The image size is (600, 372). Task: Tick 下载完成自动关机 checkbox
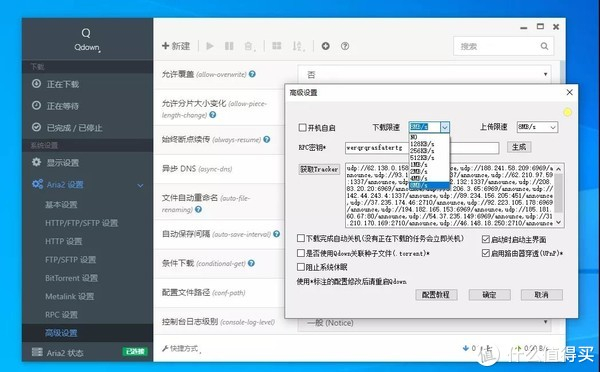301,238
